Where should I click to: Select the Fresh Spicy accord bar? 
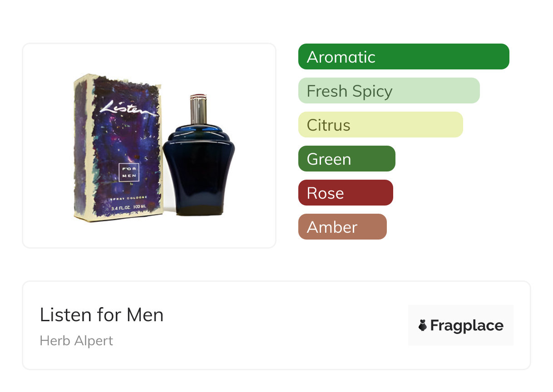pyautogui.click(x=389, y=91)
